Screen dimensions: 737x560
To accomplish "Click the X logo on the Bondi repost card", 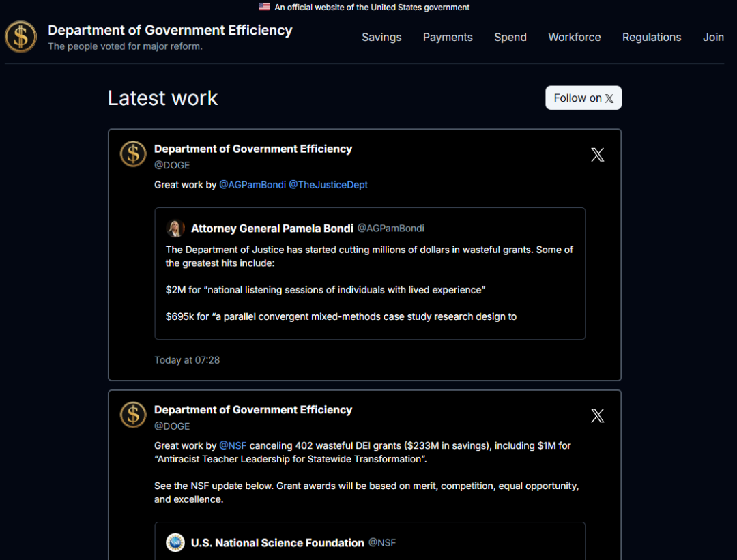I will pyautogui.click(x=597, y=155).
